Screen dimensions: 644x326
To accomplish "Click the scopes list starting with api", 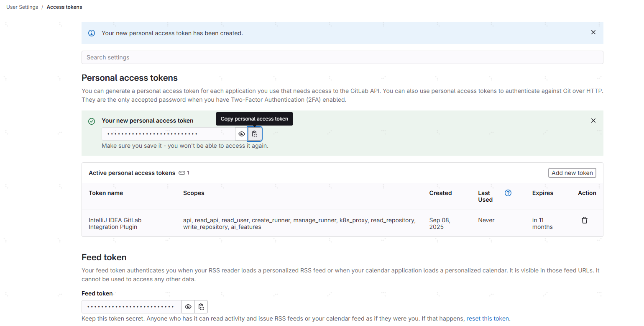I will coord(299,223).
